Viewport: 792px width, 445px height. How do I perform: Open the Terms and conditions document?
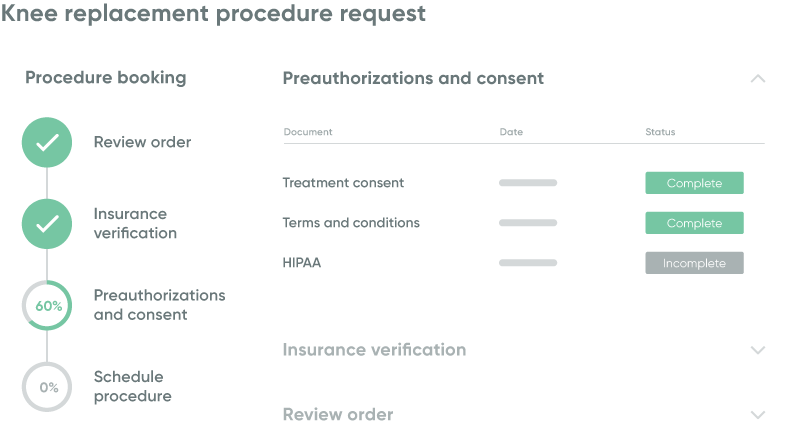click(x=351, y=223)
